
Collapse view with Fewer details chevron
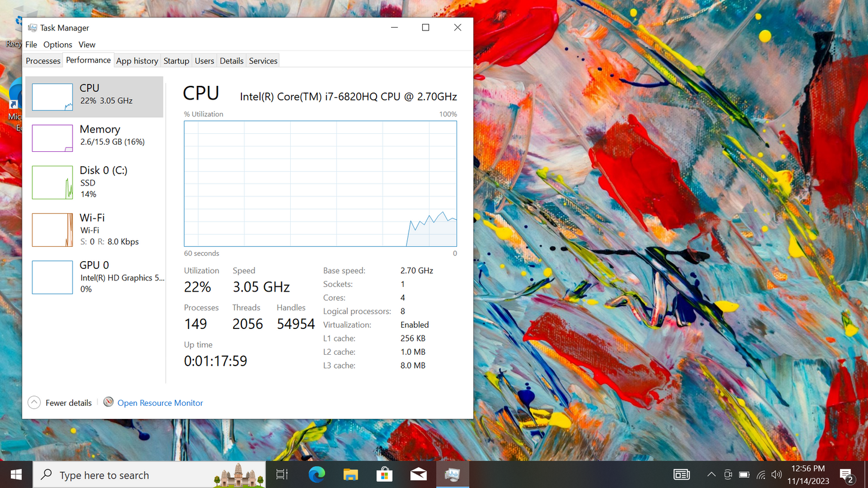pyautogui.click(x=34, y=403)
